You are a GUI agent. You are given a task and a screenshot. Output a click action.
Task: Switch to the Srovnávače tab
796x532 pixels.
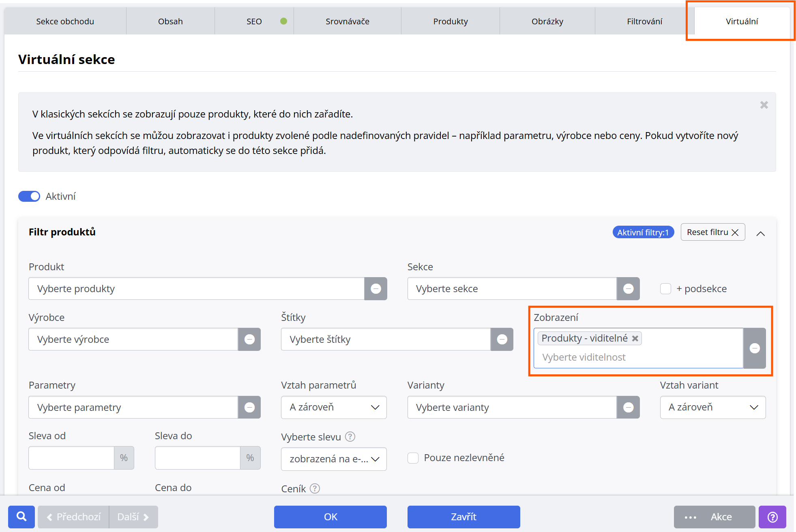(348, 21)
